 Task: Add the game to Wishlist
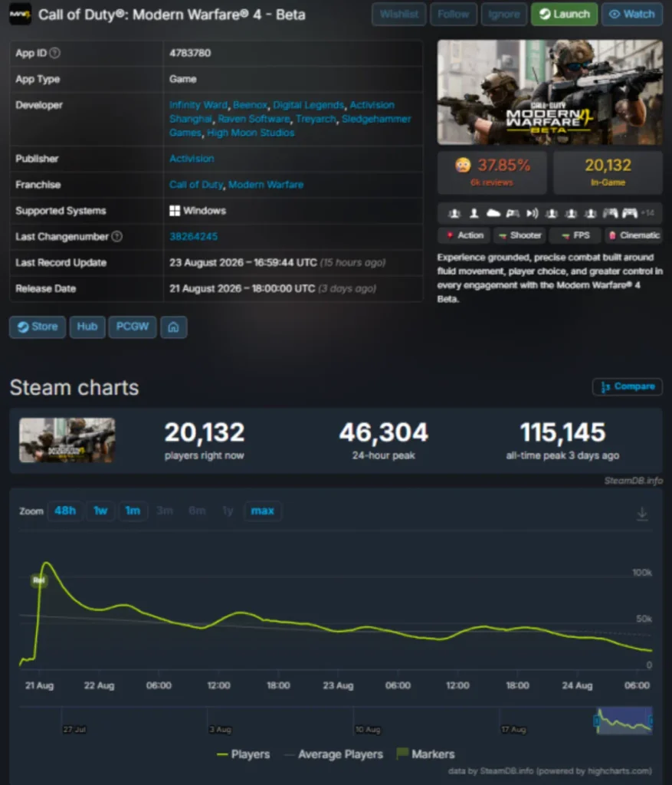click(398, 14)
